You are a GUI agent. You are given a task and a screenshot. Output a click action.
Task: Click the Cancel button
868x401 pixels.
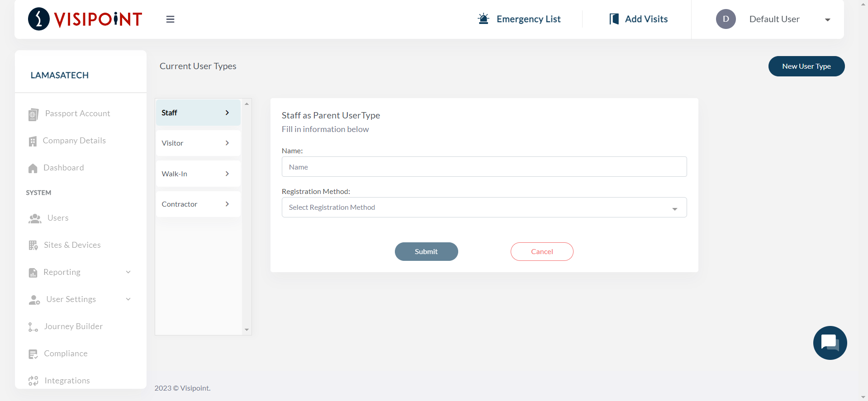(541, 252)
